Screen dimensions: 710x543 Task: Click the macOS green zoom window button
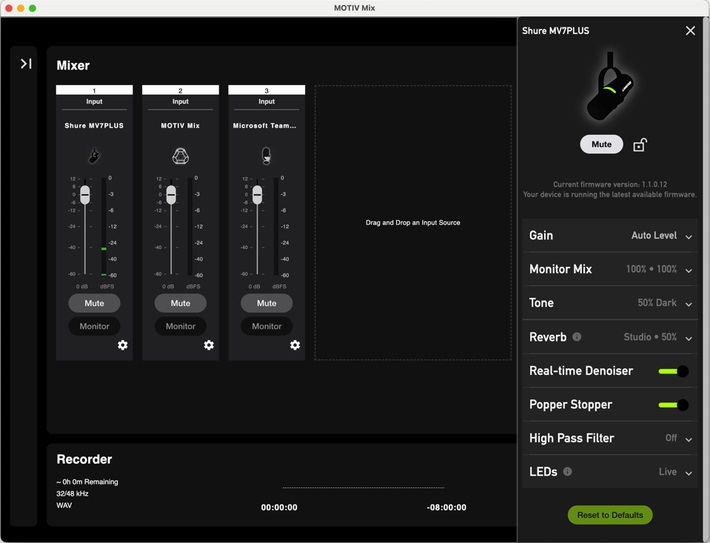pyautogui.click(x=32, y=8)
